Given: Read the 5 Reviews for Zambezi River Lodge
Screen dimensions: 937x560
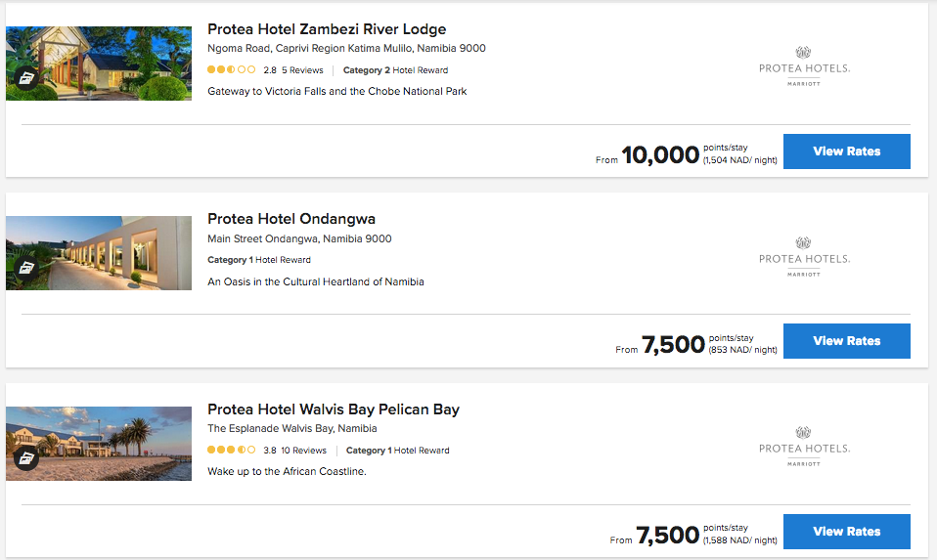Looking at the screenshot, I should point(302,70).
